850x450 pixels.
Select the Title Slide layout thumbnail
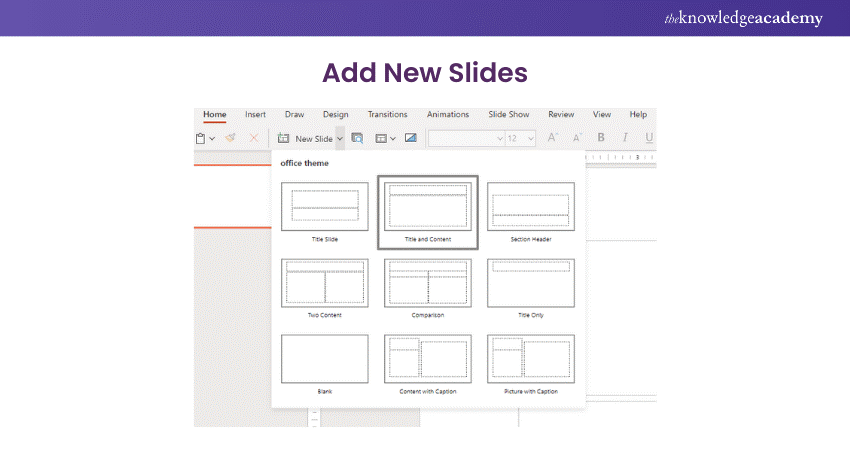point(324,207)
